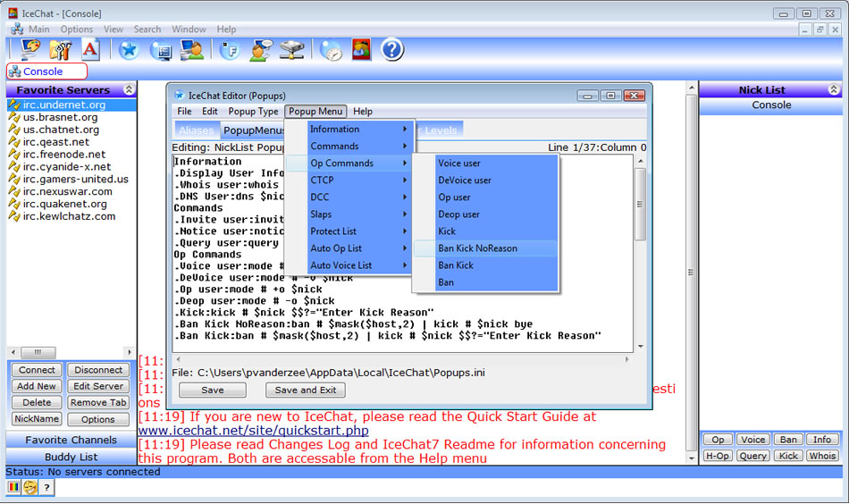The height and width of the screenshot is (504, 849).
Task: Select irc.quakenet.org in Favorite Servers
Action: [64, 204]
